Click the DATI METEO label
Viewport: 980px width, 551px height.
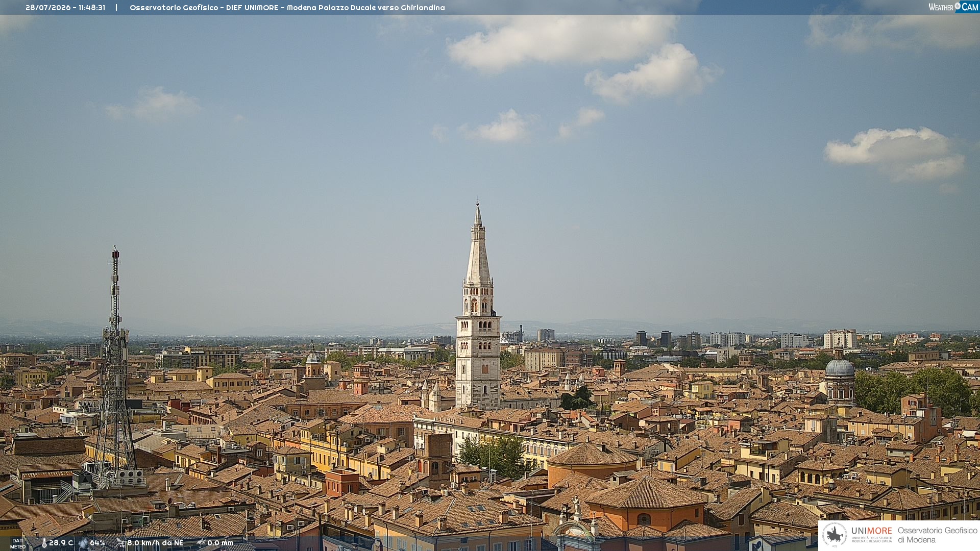pyautogui.click(x=18, y=544)
